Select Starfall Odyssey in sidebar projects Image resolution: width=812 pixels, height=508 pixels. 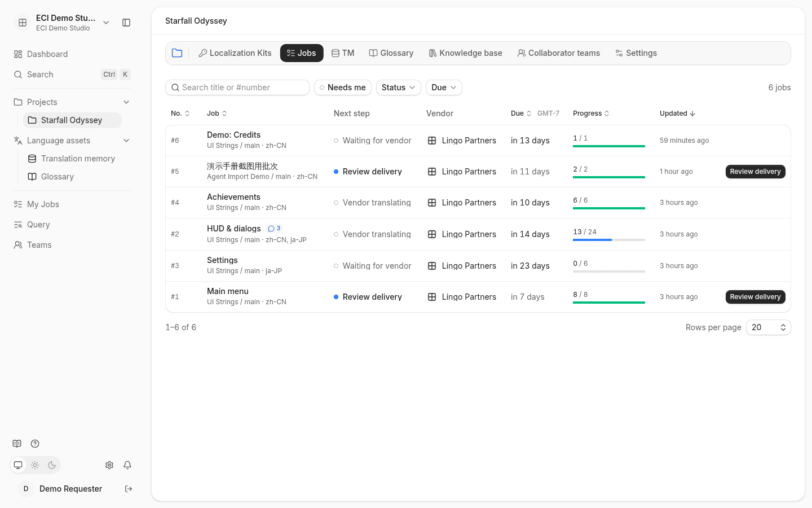click(x=72, y=120)
